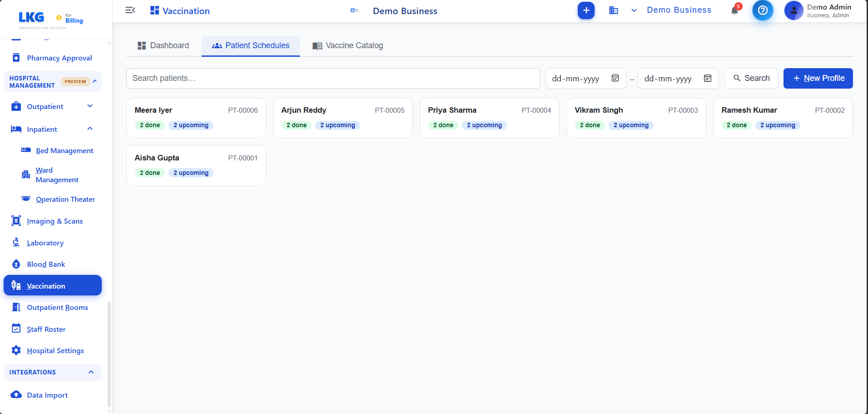Collapse the Inpatient menu chevron

[x=90, y=129]
